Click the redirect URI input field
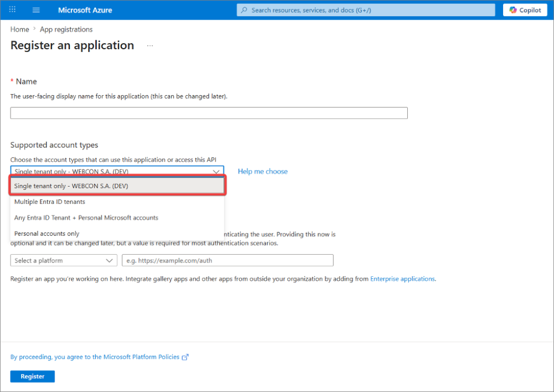Screen dimensions: 554x392 tap(227, 260)
